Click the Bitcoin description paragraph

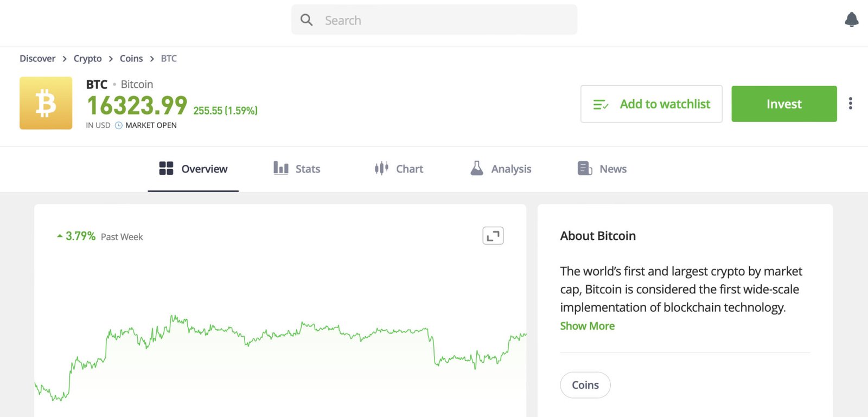tap(681, 289)
